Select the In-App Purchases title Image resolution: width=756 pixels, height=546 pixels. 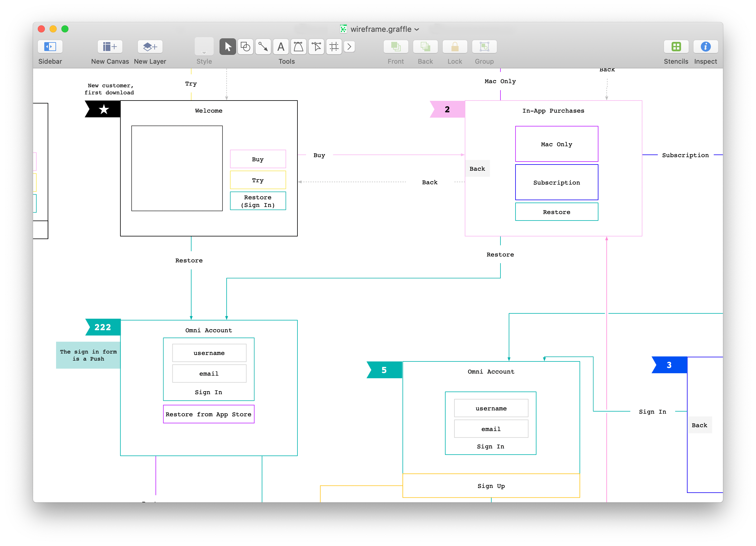[553, 111]
